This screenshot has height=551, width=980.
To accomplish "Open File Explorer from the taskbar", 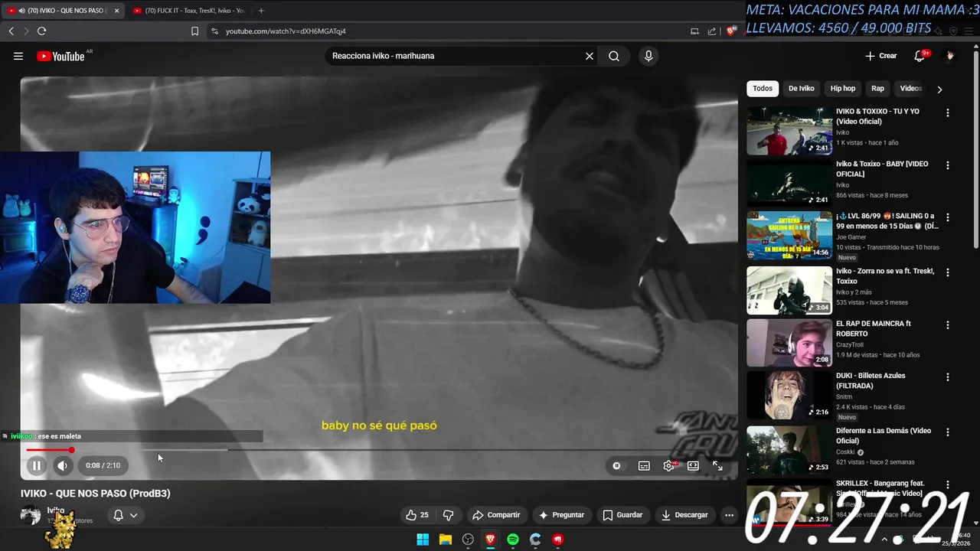I will pyautogui.click(x=445, y=540).
